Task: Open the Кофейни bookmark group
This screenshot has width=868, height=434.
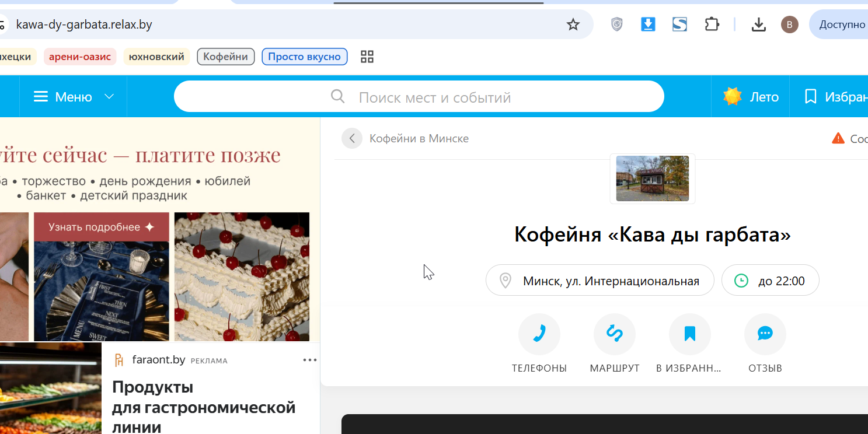Action: [226, 57]
